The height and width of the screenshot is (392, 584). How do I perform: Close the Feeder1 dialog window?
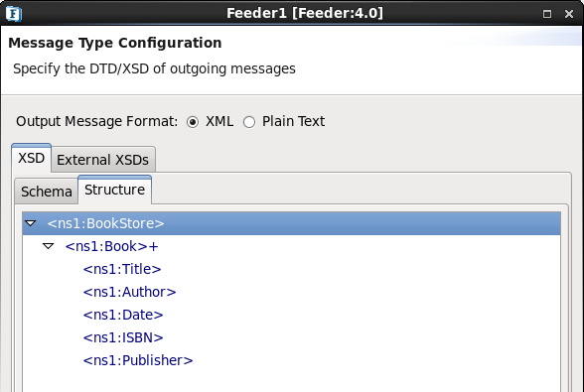569,14
